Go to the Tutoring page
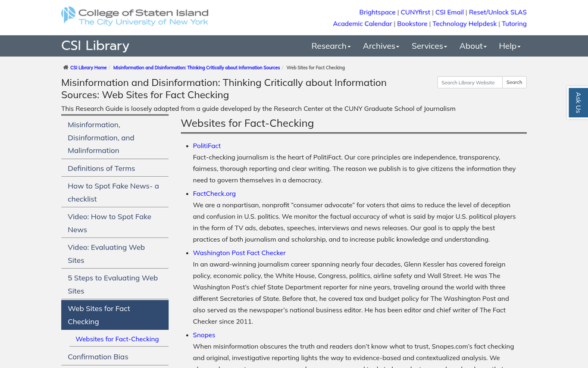 [514, 24]
